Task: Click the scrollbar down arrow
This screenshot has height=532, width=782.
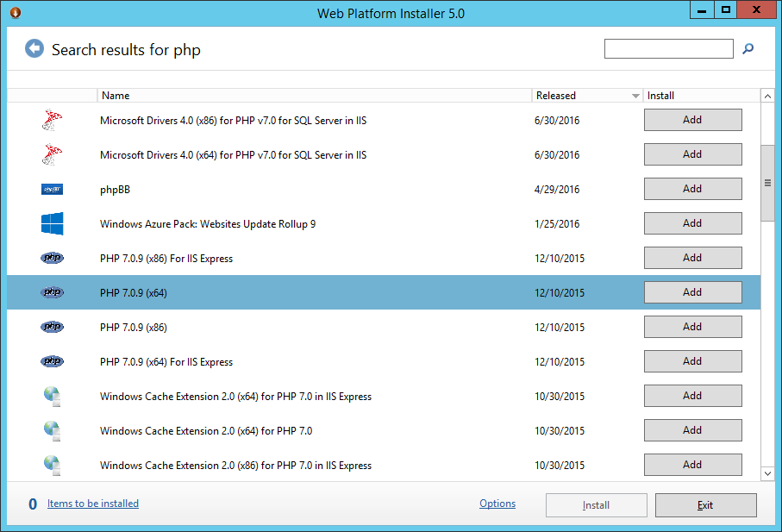Action: (767, 473)
